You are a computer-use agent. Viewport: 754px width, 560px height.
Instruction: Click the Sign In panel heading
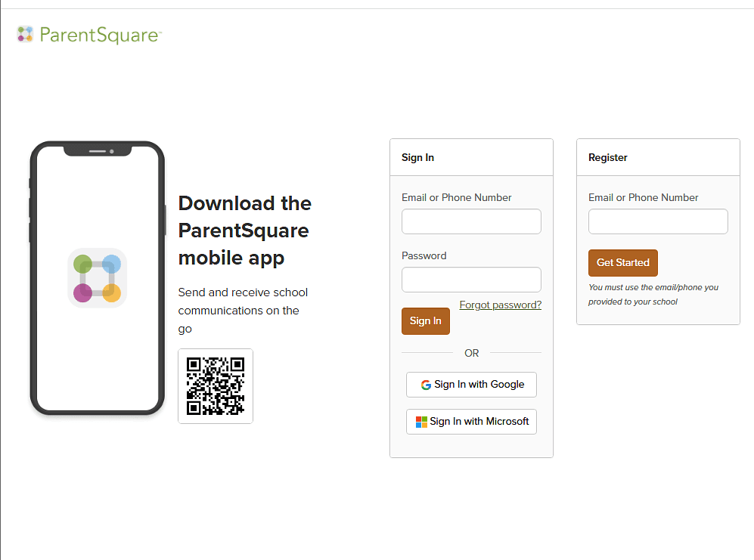pos(417,158)
